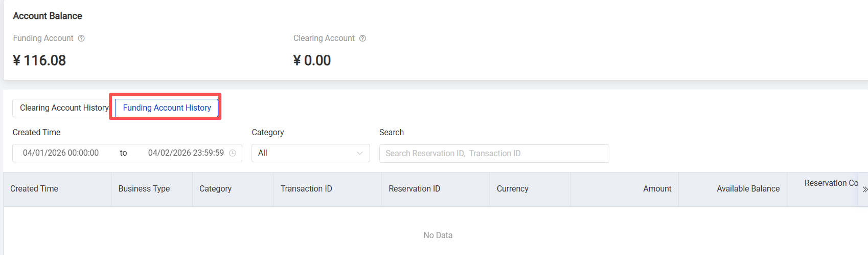Click the Amount column header
Image resolution: width=868 pixels, height=255 pixels.
[x=657, y=189]
